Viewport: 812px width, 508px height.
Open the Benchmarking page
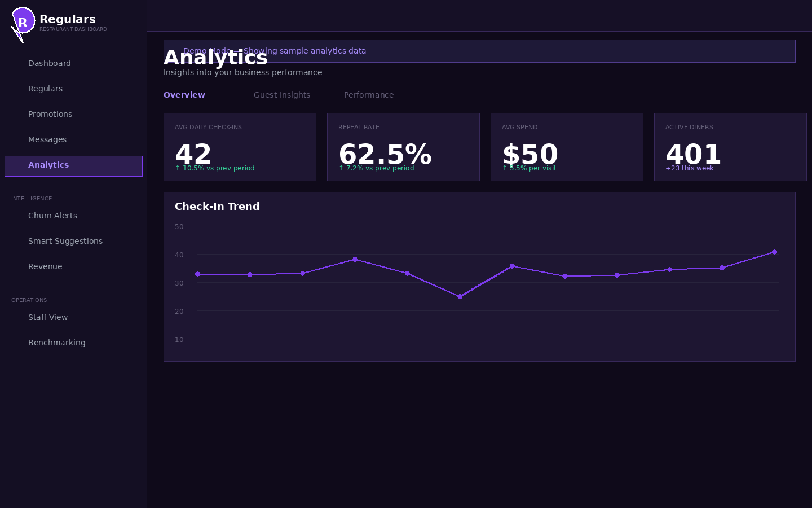[x=57, y=343]
